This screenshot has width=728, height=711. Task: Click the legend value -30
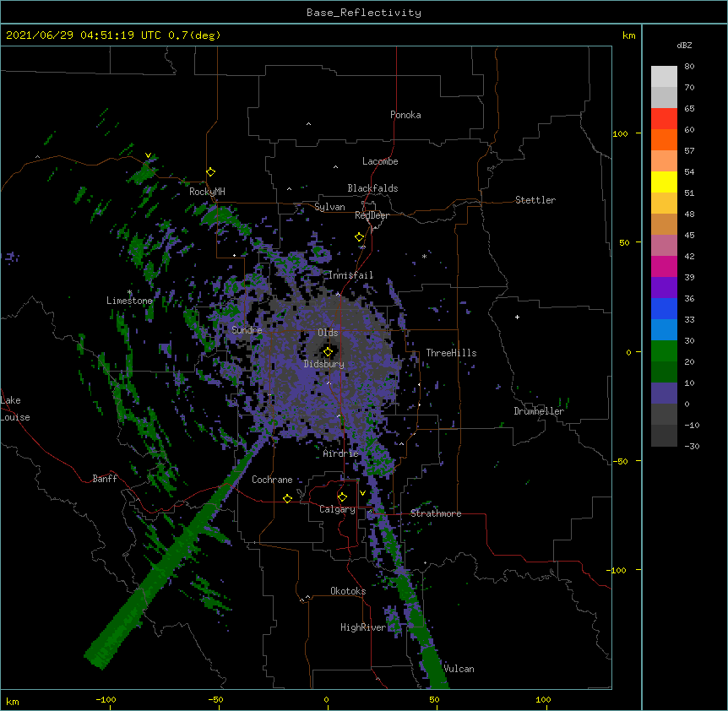692,447
